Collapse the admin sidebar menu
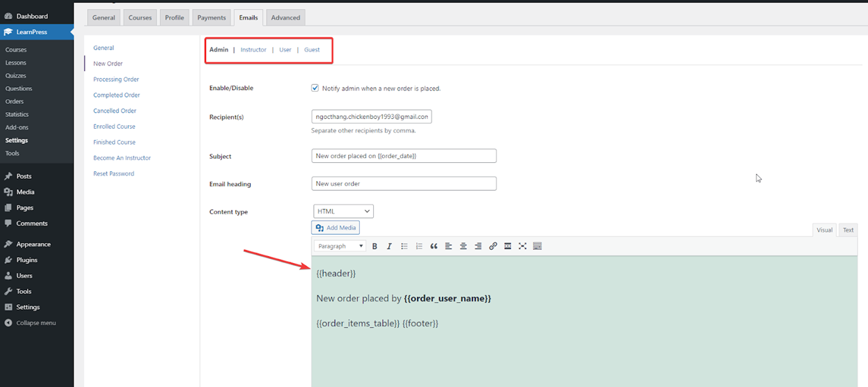The height and width of the screenshot is (387, 868). click(x=37, y=323)
